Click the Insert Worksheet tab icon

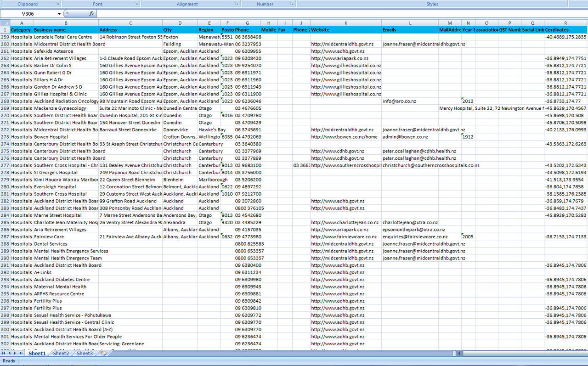click(103, 353)
